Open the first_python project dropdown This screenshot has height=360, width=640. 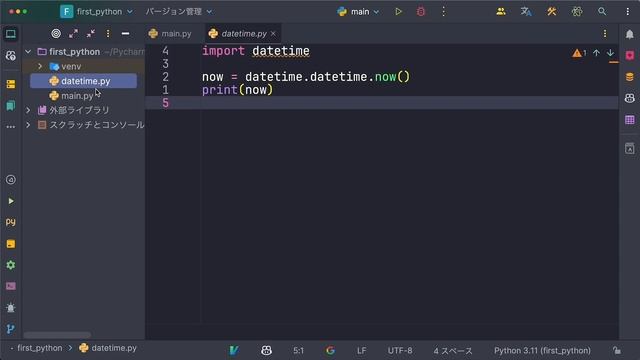[96, 12]
